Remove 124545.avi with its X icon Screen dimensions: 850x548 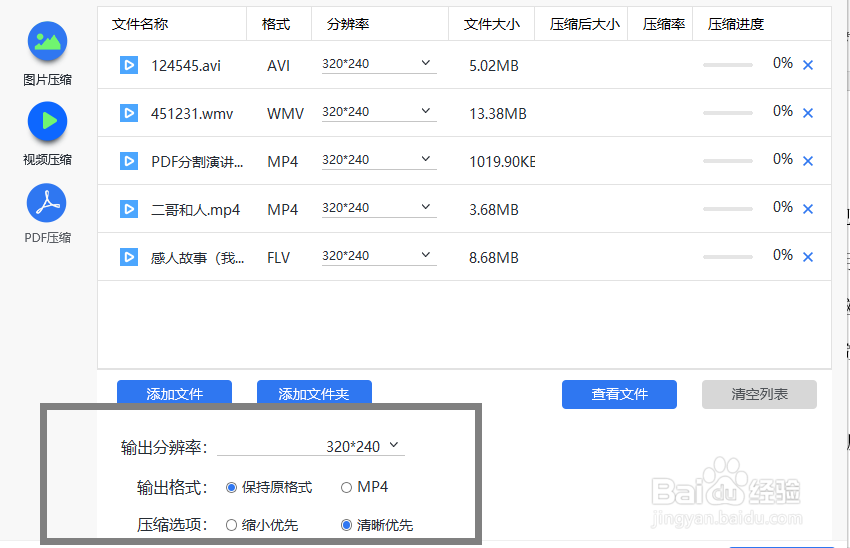coord(808,65)
